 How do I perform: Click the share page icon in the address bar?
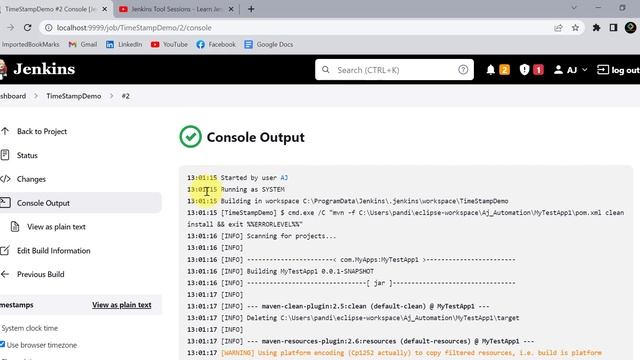click(558, 28)
